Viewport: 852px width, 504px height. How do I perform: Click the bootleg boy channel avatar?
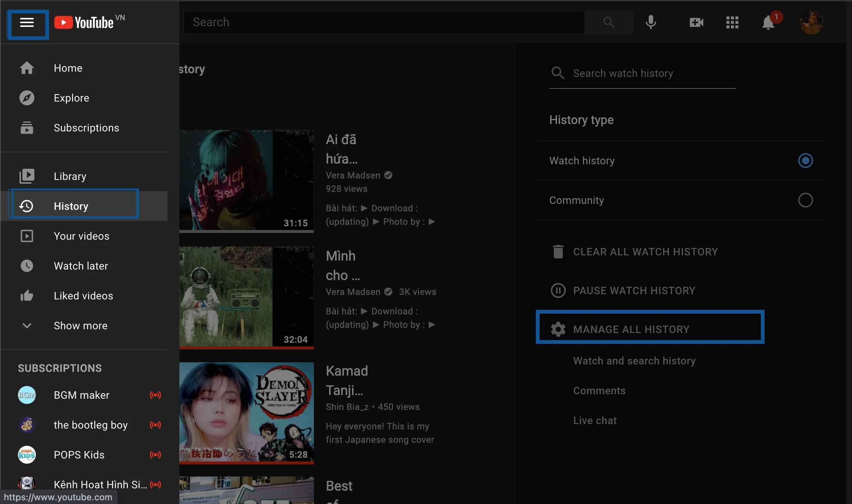(x=27, y=425)
